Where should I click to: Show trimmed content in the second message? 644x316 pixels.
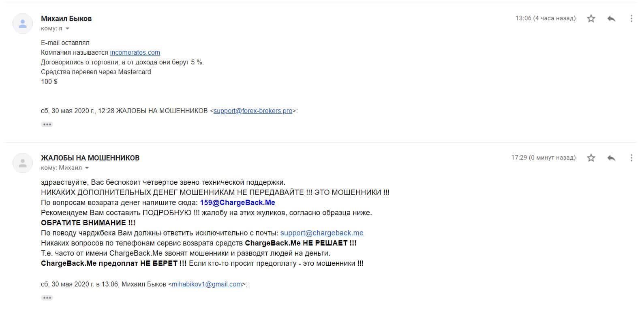(47, 298)
